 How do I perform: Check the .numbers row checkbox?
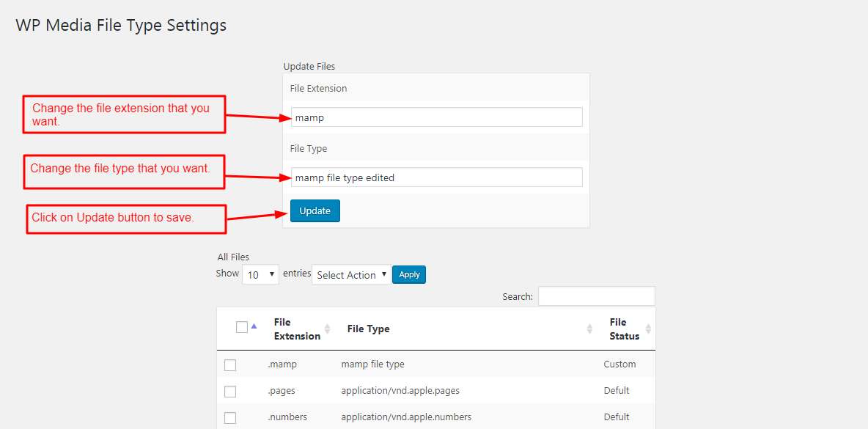(x=230, y=417)
